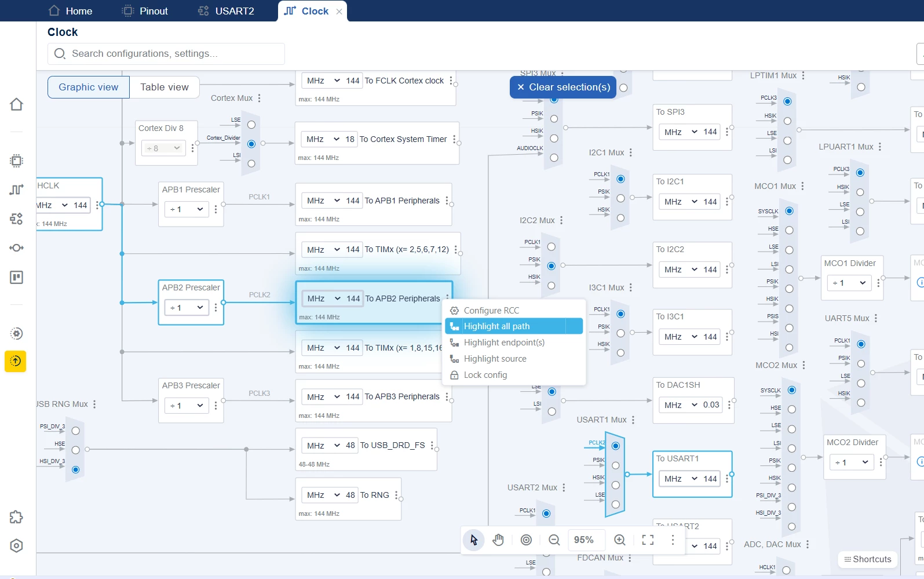Image resolution: width=924 pixels, height=579 pixels.
Task: Open the hexagon settings icon in sidebar
Action: pyautogui.click(x=16, y=546)
